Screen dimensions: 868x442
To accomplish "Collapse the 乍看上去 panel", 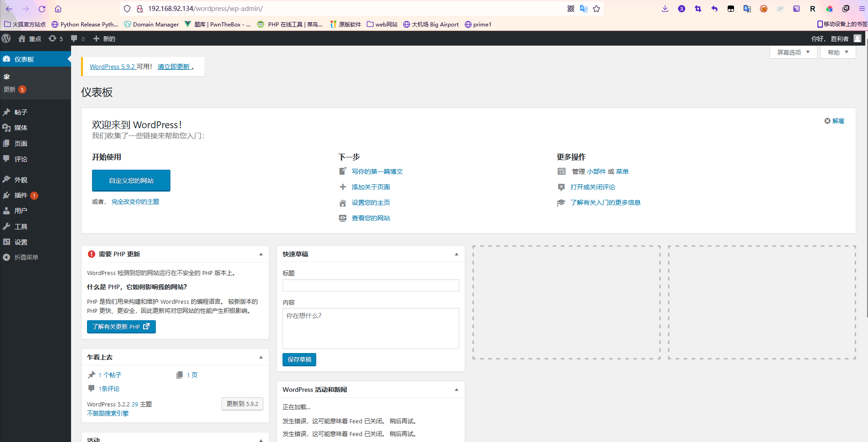I will 261,357.
